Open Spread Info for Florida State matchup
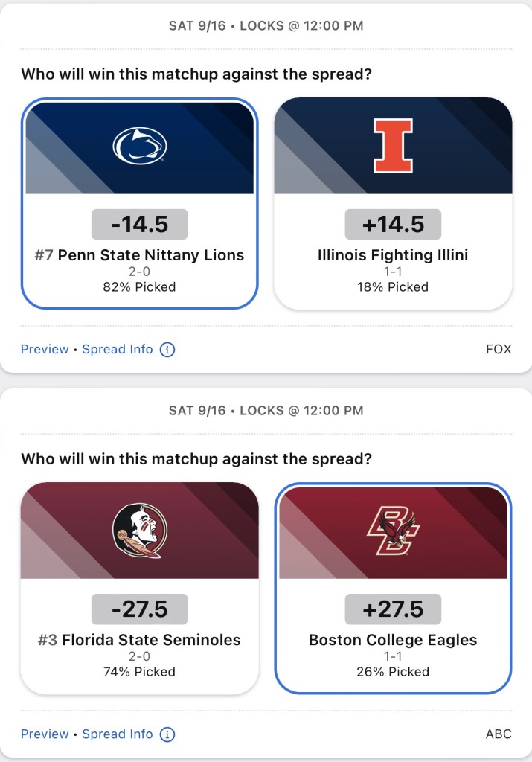Screen dimensions: 532x762 [x=117, y=734]
